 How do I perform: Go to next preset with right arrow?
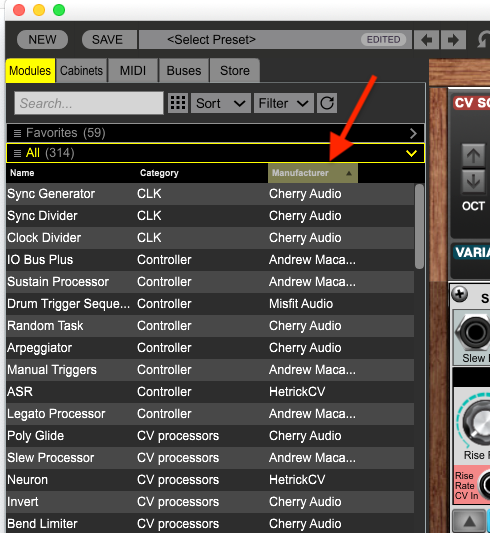pyautogui.click(x=453, y=40)
